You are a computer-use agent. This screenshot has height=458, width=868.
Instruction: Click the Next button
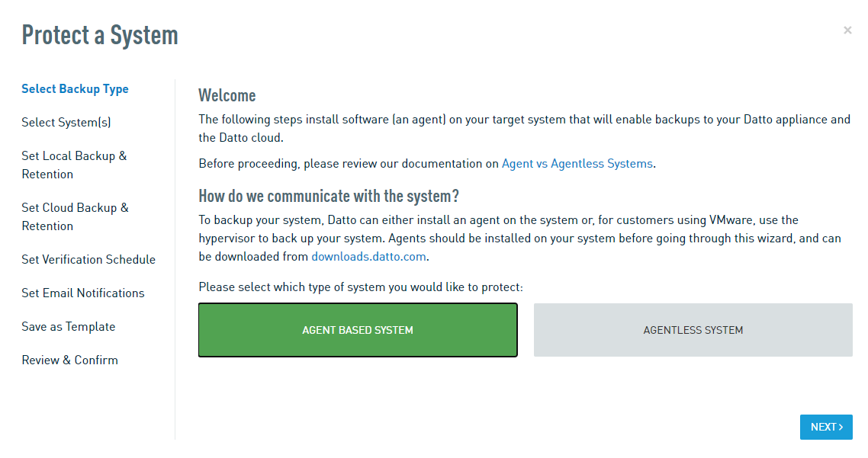click(x=825, y=427)
